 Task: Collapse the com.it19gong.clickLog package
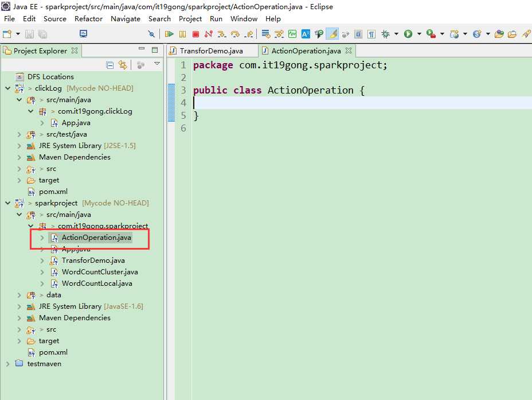(x=30, y=111)
